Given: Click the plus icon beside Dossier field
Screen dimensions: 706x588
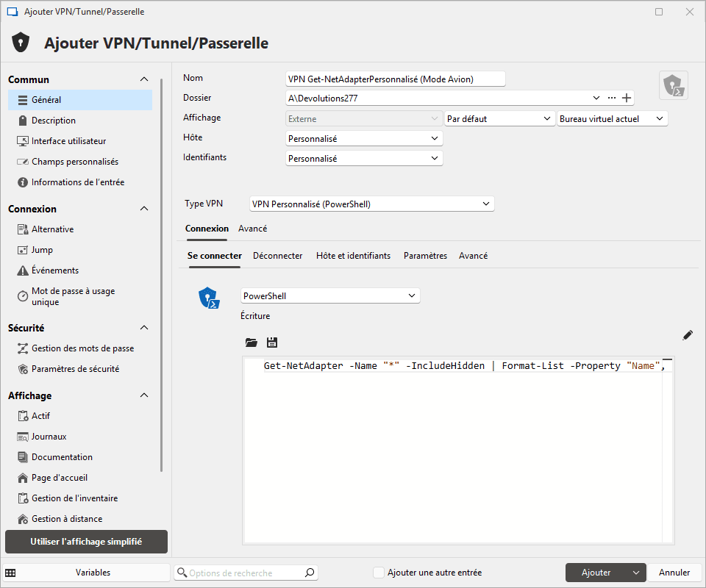Looking at the screenshot, I should [627, 98].
